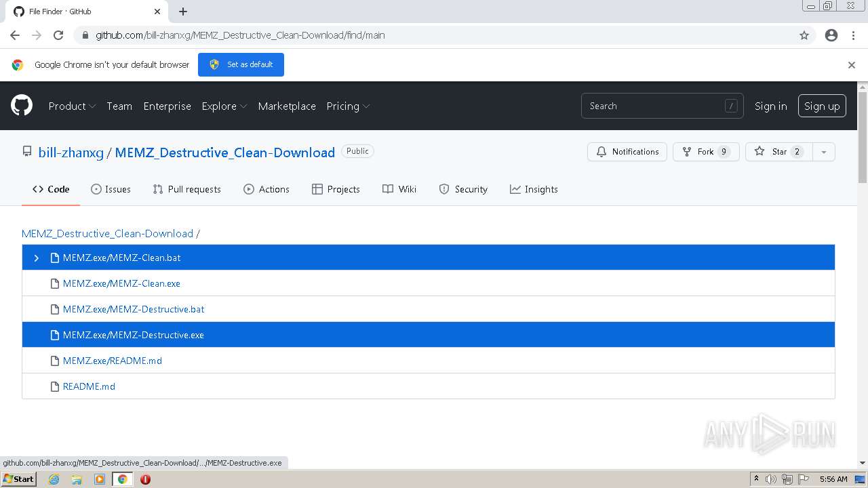Click Enterprise in GitHub header
This screenshot has height=488, width=868.
pos(167,106)
